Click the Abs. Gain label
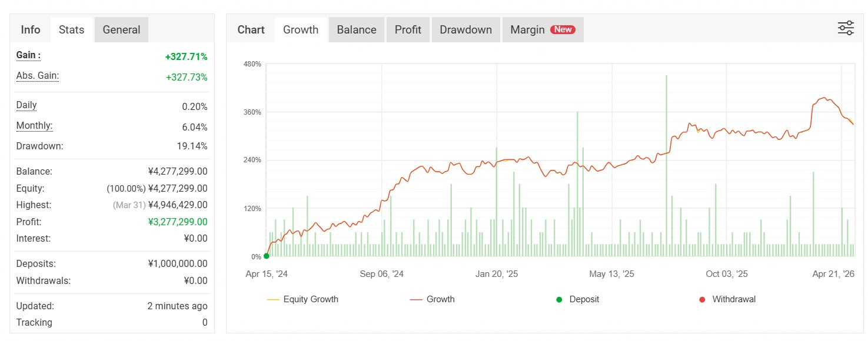The width and height of the screenshot is (868, 341). [x=38, y=76]
